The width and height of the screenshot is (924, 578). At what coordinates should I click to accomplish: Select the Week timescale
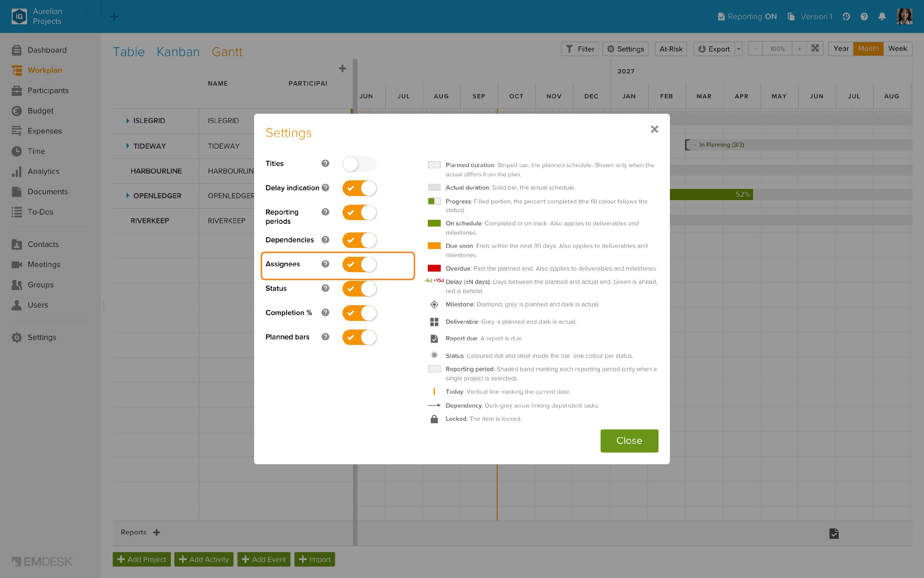tap(897, 48)
